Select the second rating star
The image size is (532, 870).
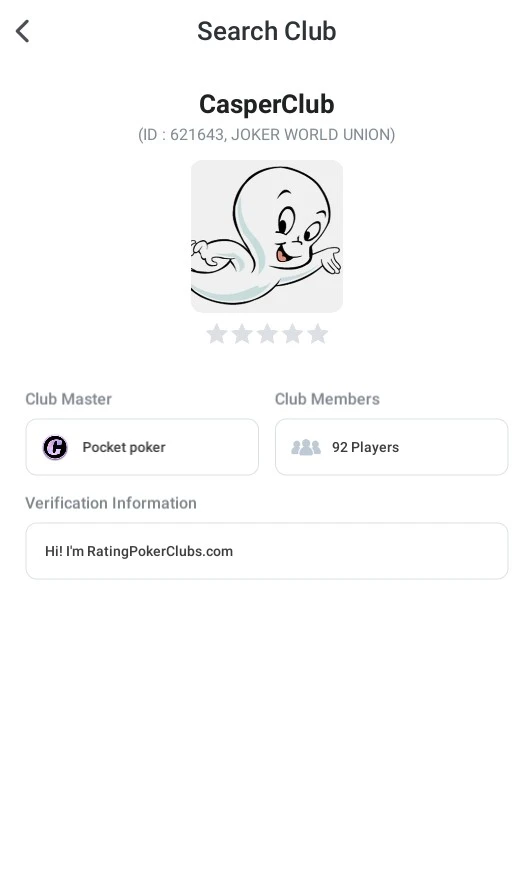pos(242,334)
